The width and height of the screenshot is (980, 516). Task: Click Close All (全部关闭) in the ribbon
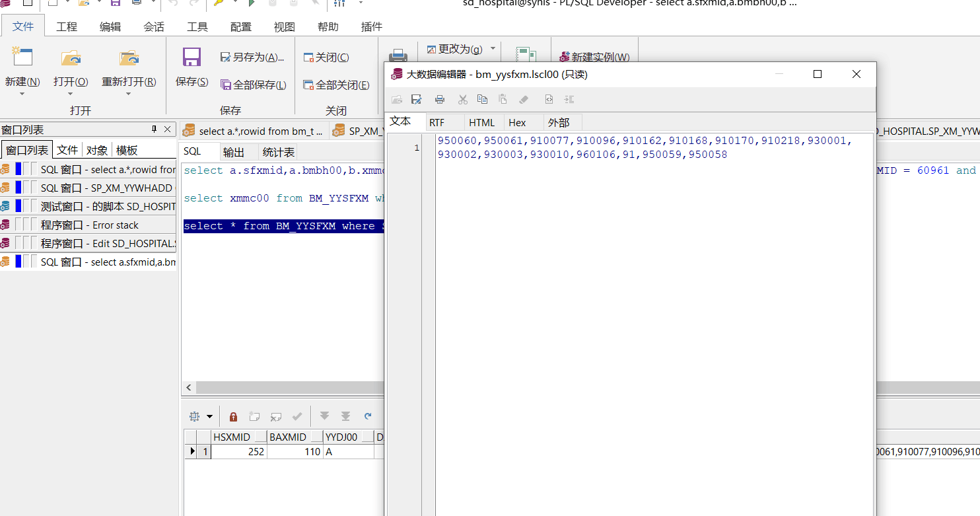point(336,85)
